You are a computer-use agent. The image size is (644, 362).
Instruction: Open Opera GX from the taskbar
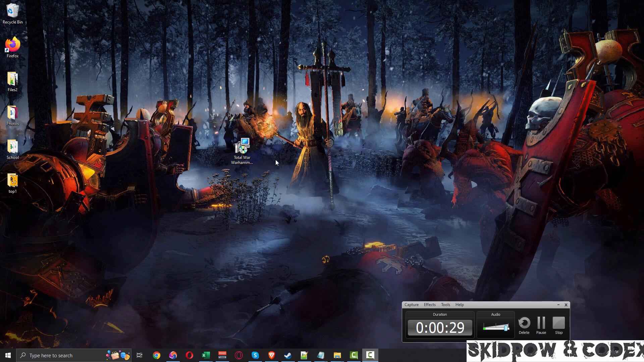point(239,355)
